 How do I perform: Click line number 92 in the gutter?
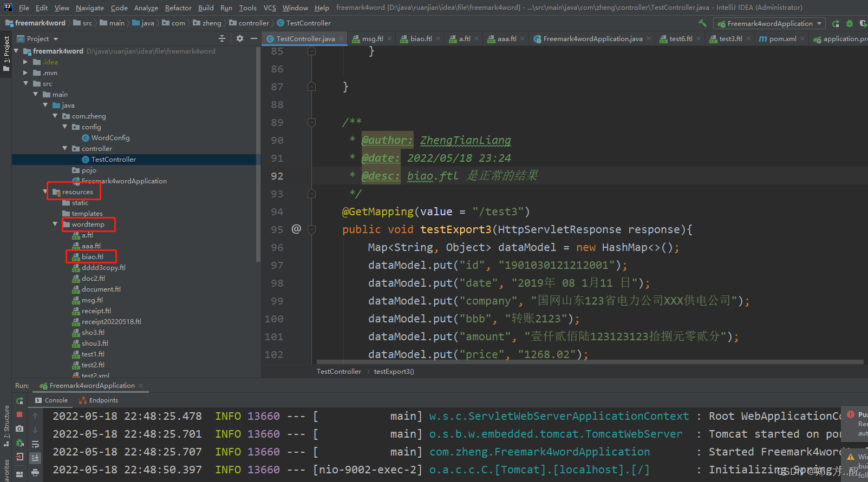click(x=277, y=176)
